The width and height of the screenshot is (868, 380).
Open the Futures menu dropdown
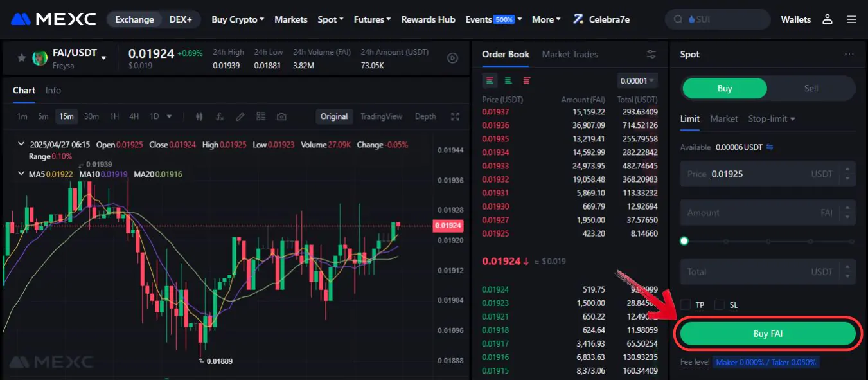pos(372,19)
